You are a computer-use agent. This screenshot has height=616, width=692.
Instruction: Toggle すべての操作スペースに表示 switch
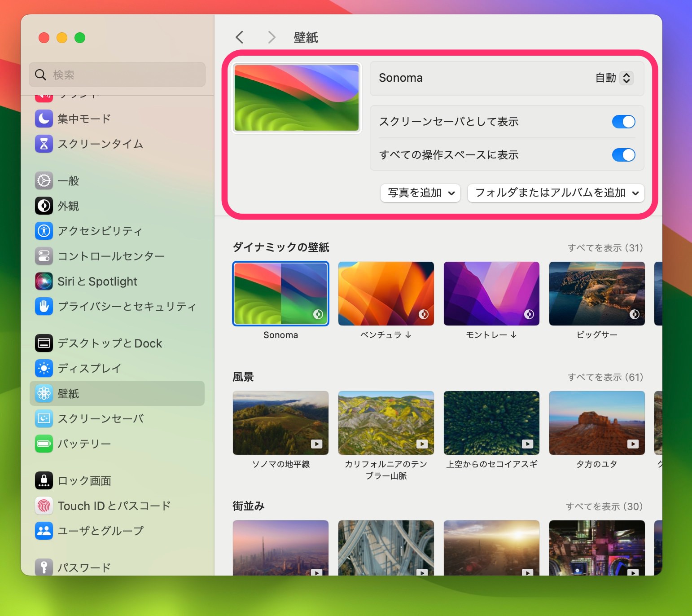tap(623, 155)
